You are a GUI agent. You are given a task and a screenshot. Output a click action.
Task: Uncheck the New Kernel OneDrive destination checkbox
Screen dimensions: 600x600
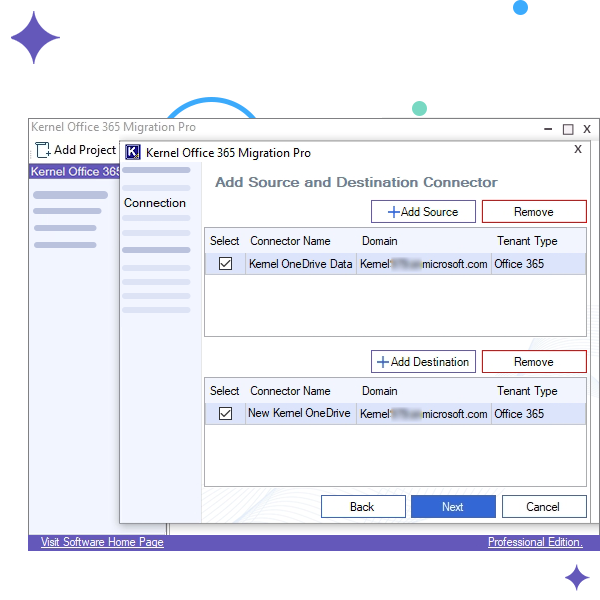click(x=225, y=413)
